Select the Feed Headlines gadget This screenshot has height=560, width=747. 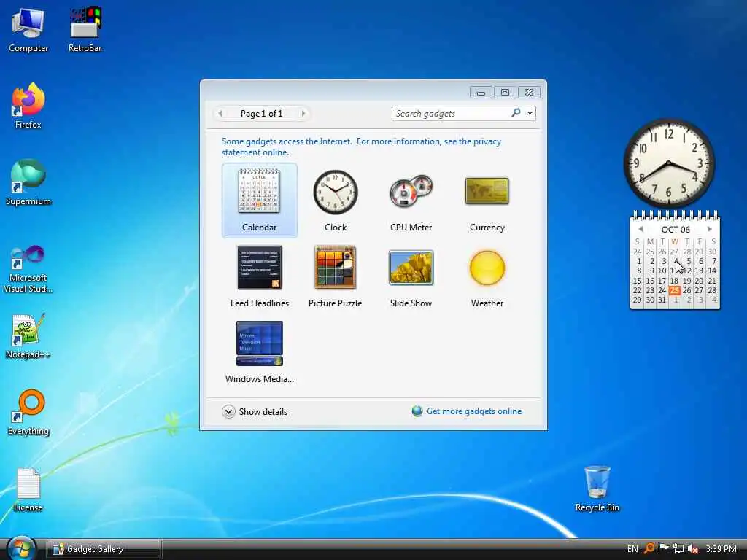coord(260,268)
